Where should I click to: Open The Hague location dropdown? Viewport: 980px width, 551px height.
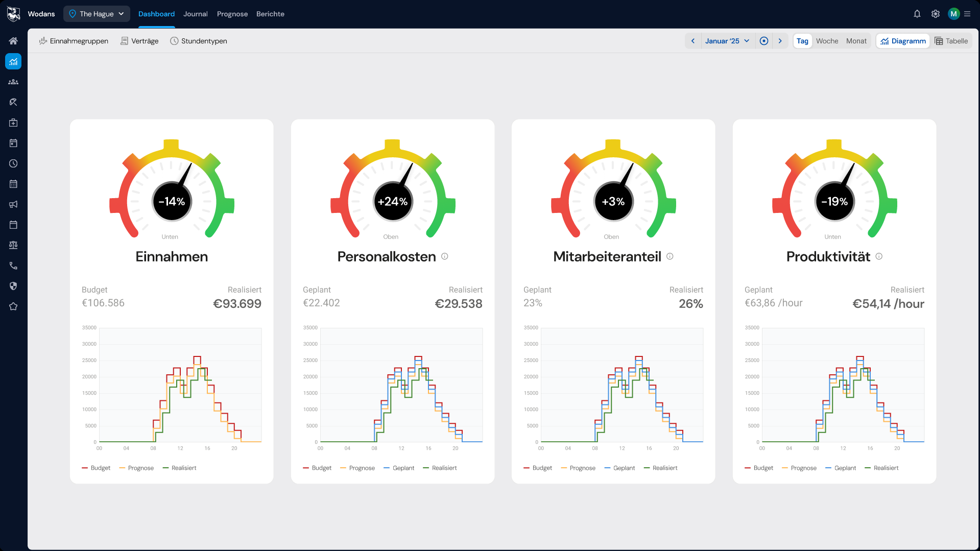click(97, 14)
